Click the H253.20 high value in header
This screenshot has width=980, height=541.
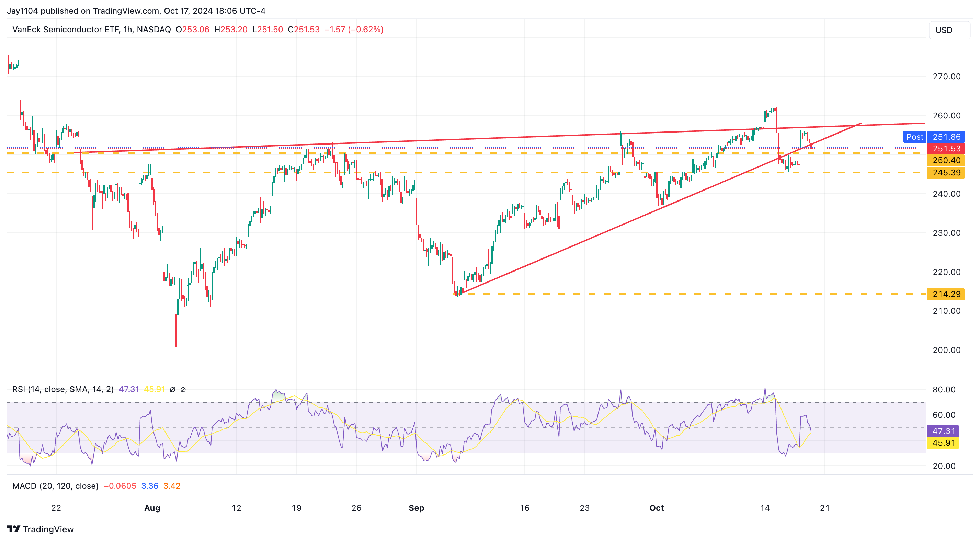coord(230,29)
